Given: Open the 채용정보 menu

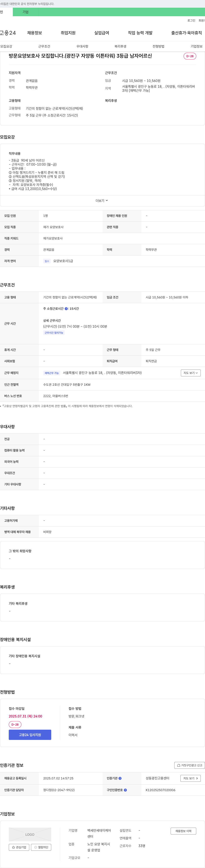Looking at the screenshot, I should [34, 33].
